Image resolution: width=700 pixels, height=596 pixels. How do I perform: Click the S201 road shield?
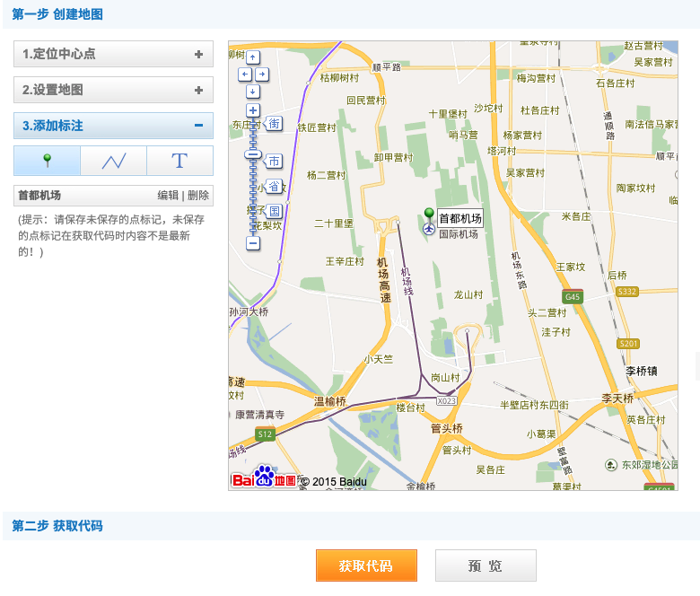628,344
